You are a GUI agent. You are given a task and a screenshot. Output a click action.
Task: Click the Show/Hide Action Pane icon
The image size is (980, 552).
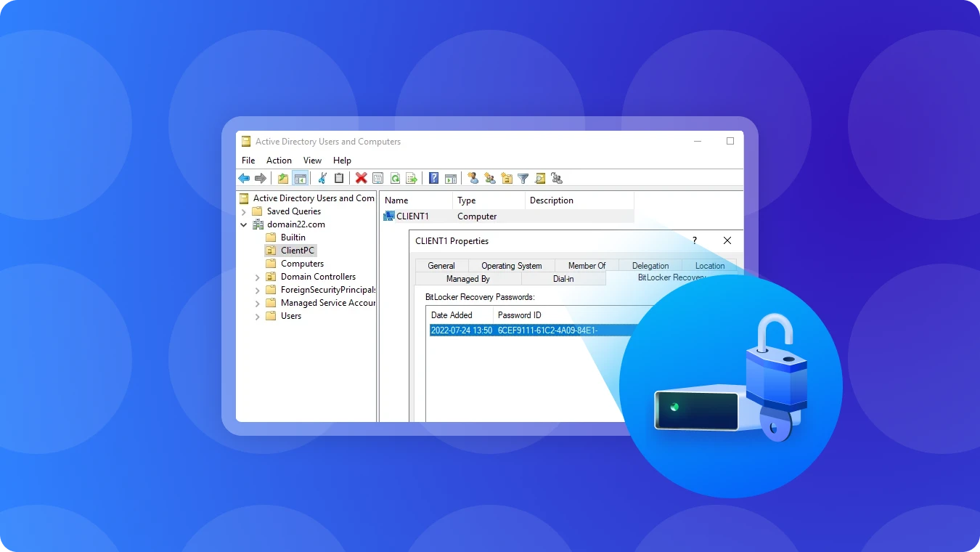tap(450, 178)
